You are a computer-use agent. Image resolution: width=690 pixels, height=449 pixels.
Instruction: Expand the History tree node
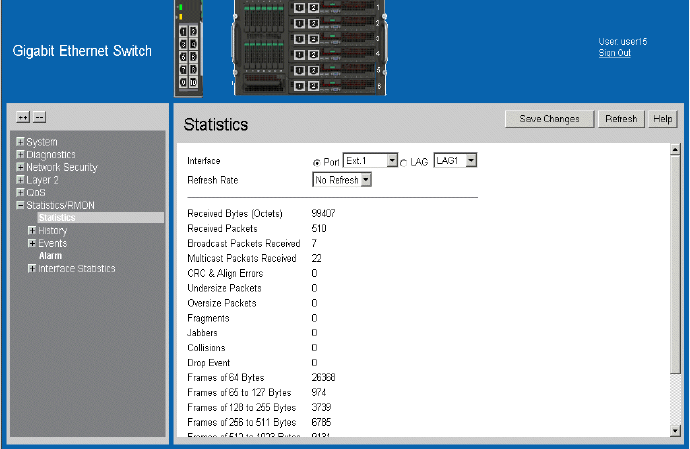(32, 230)
